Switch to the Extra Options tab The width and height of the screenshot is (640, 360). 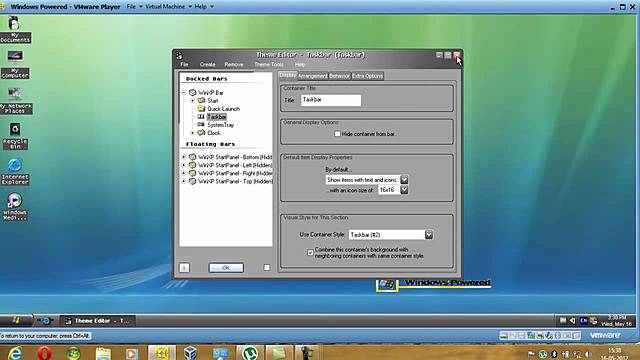coord(367,76)
